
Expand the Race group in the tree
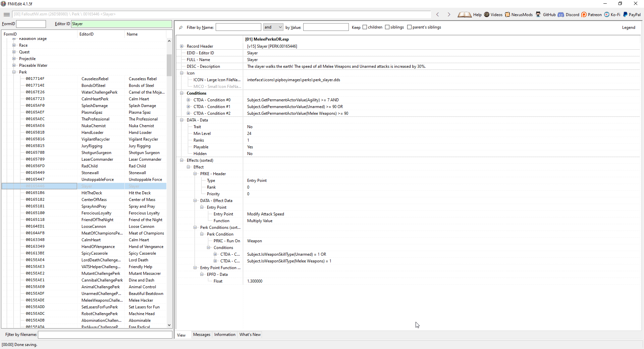[x=14, y=45]
